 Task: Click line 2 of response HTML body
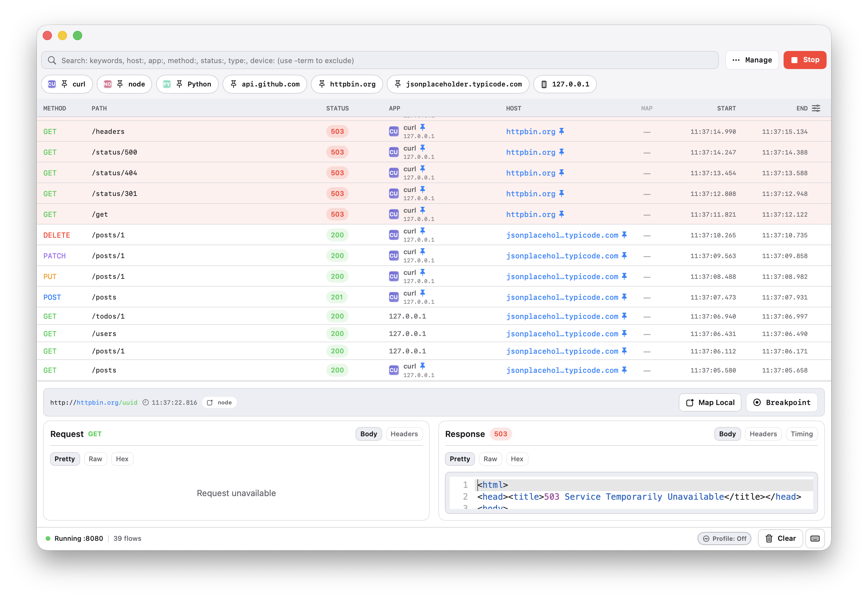tap(639, 496)
